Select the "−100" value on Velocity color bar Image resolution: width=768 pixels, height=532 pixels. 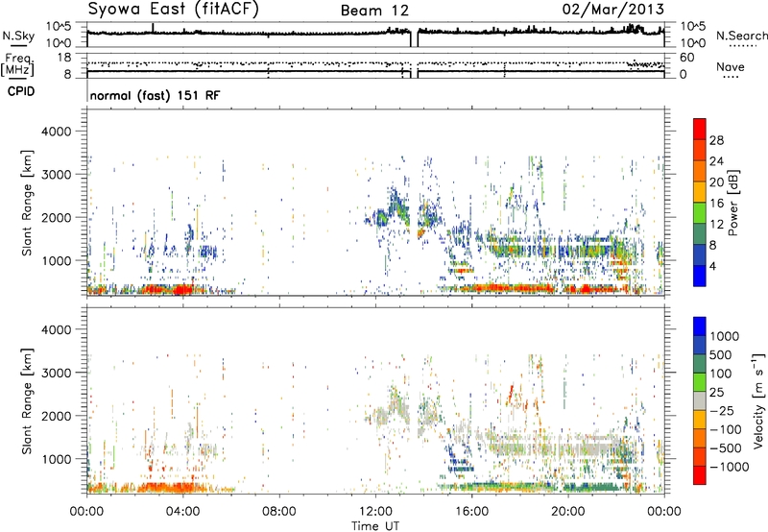click(726, 429)
